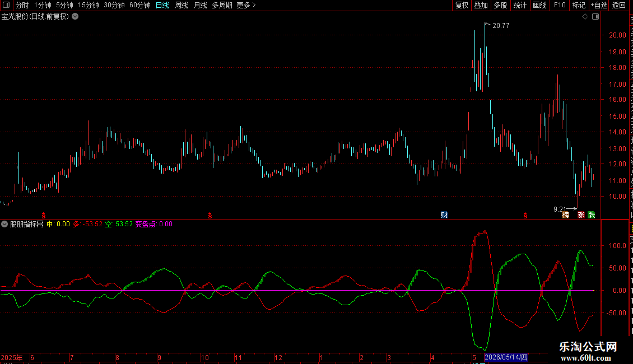Click the 2025年 label on time axis

(12, 357)
